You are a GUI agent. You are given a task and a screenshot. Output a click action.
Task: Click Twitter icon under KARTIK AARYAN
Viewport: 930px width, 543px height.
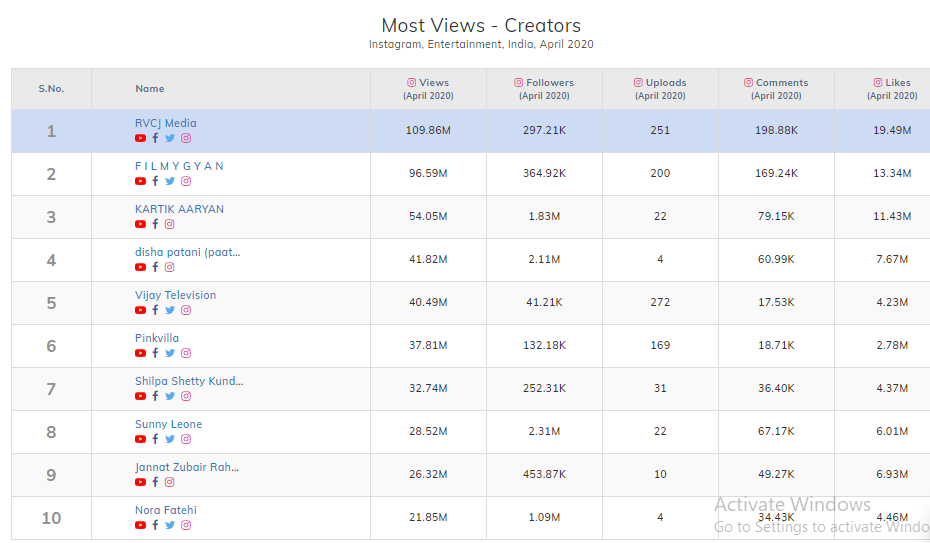170,225
